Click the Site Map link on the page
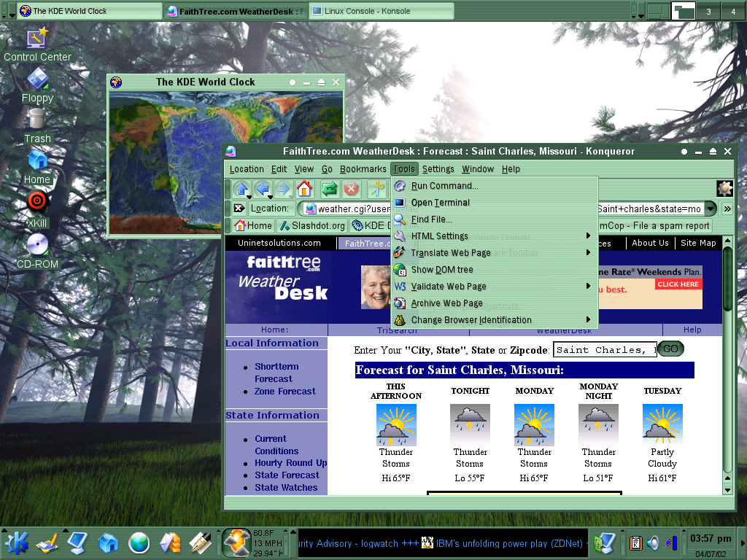This screenshot has height=560, width=747. 698,243
